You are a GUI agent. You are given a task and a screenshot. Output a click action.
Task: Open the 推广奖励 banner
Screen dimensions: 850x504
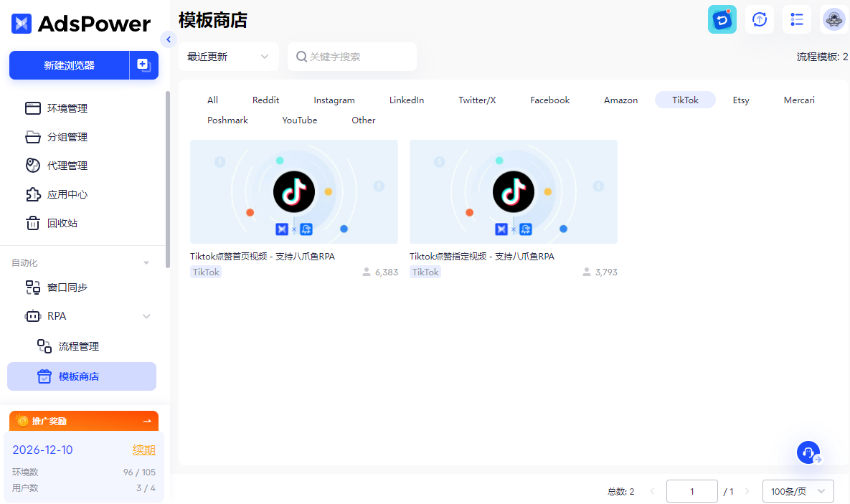point(84,421)
